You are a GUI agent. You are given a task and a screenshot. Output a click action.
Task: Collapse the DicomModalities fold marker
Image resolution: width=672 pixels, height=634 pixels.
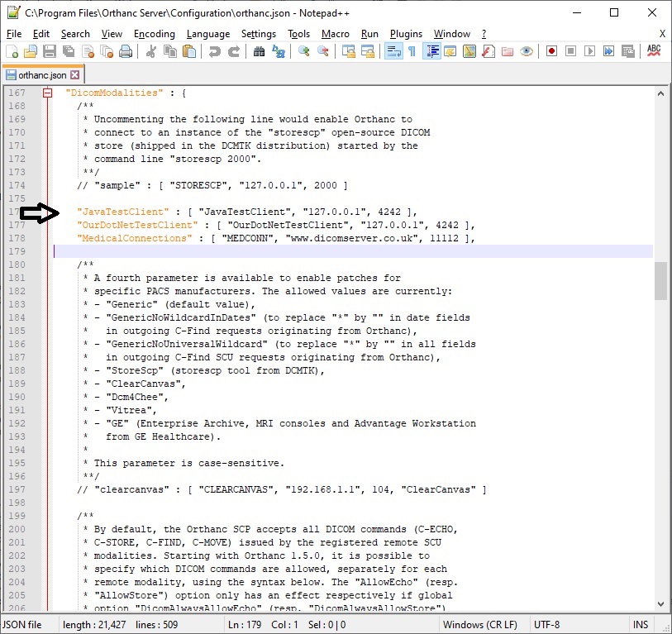click(x=47, y=93)
